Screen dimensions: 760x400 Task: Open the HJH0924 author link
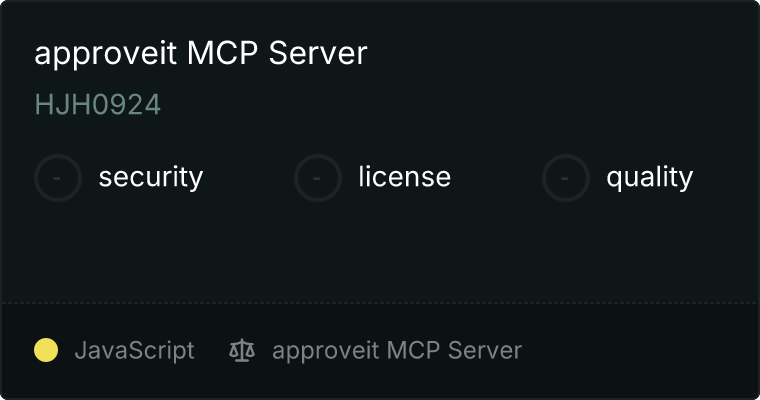(x=97, y=105)
